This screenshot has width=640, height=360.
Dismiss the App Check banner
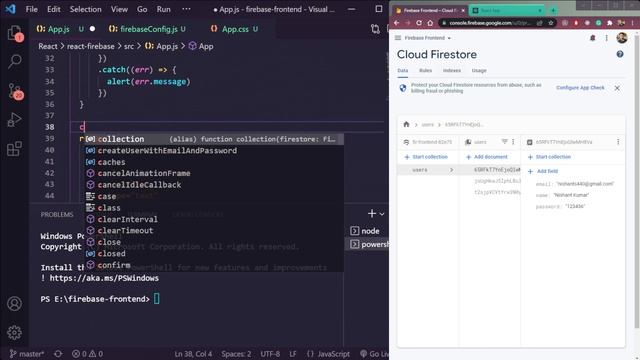[x=617, y=88]
